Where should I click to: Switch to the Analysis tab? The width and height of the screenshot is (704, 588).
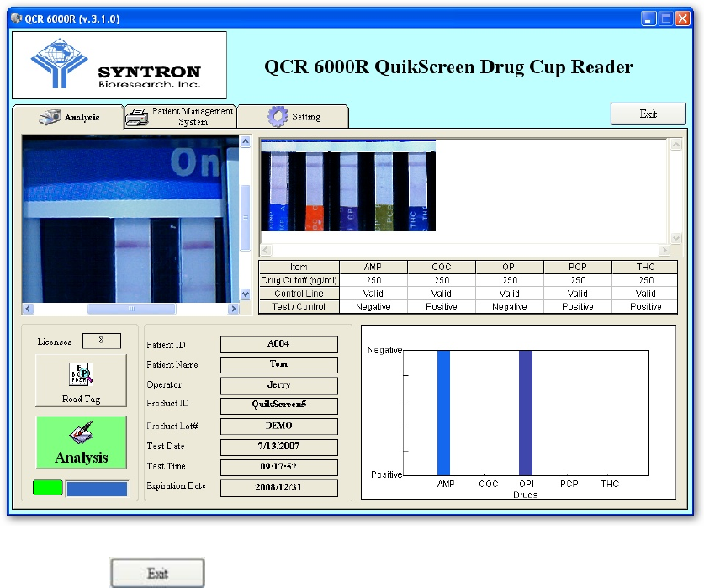pyautogui.click(x=68, y=117)
